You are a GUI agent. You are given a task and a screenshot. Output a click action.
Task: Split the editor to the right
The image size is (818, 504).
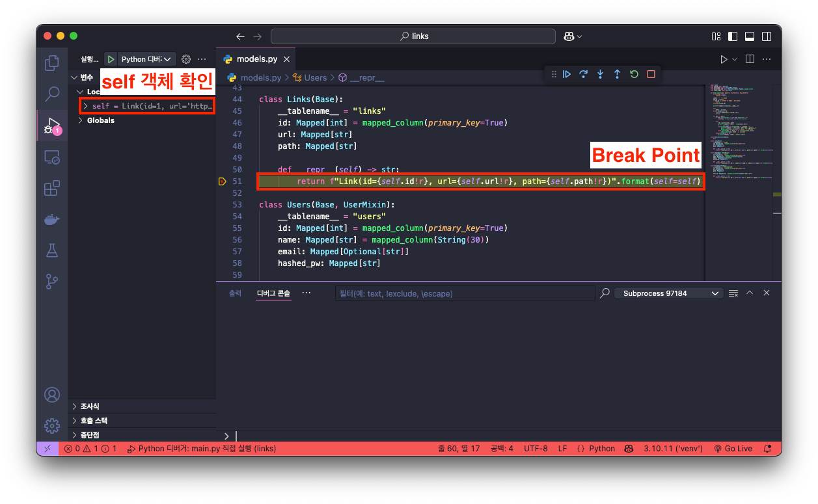[x=750, y=59]
